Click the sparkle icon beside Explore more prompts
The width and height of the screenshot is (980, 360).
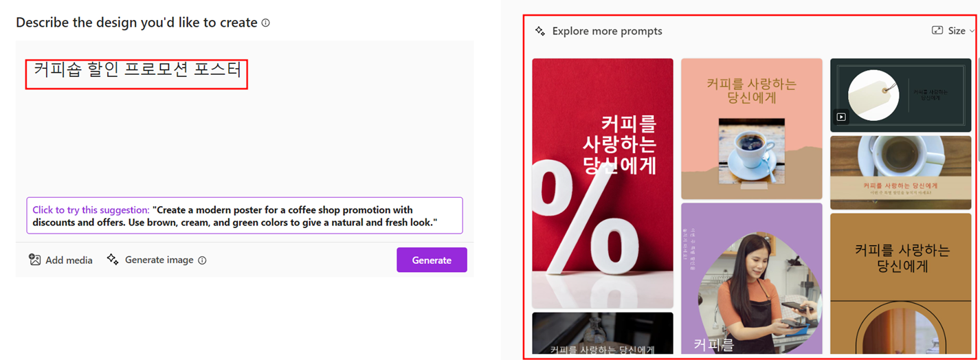(x=540, y=31)
